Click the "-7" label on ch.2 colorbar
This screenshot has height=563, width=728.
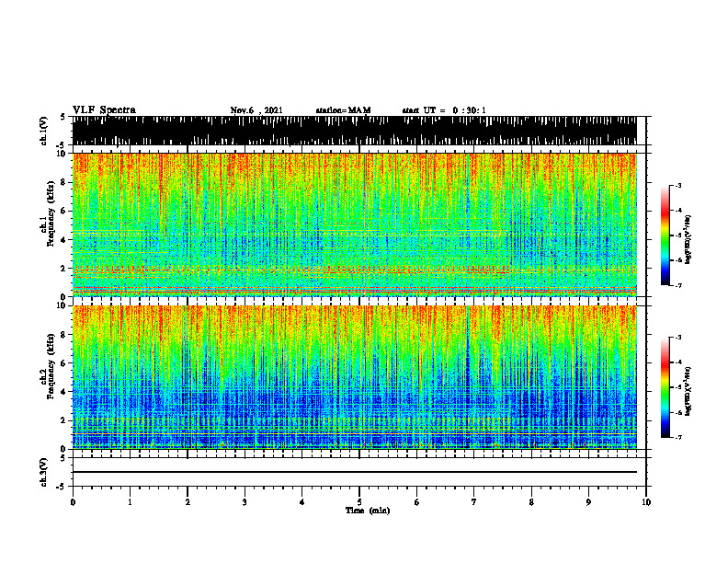(677, 437)
